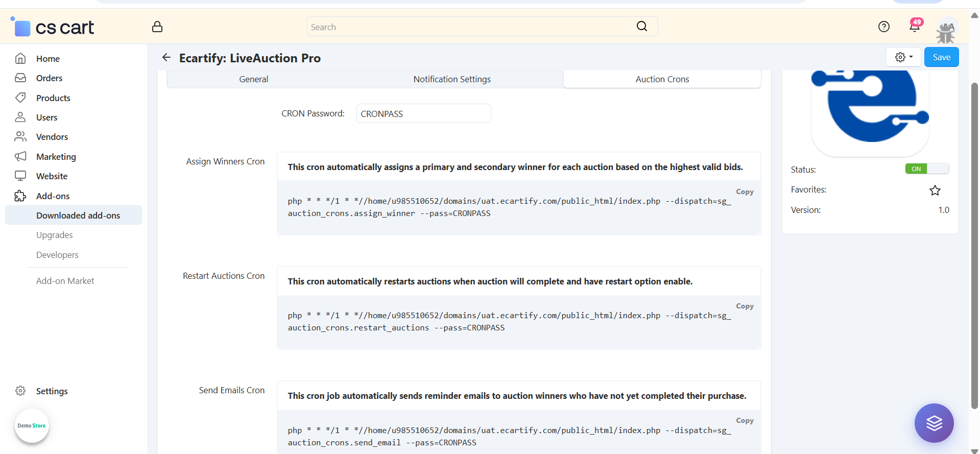Expand the Add-ons sidebar menu
Viewport: 980px width, 454px height.
[x=53, y=196]
